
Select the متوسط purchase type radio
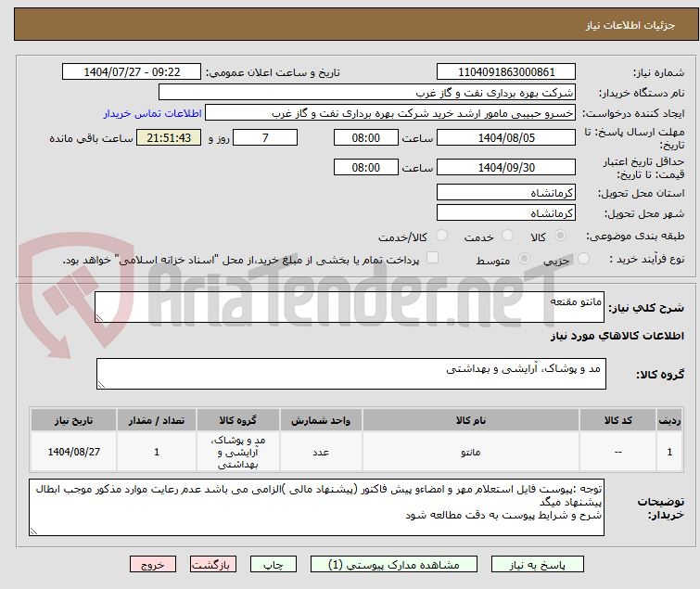524,259
